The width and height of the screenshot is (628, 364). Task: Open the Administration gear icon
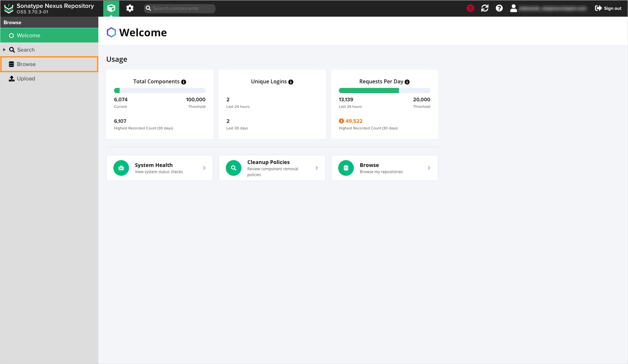(x=130, y=8)
